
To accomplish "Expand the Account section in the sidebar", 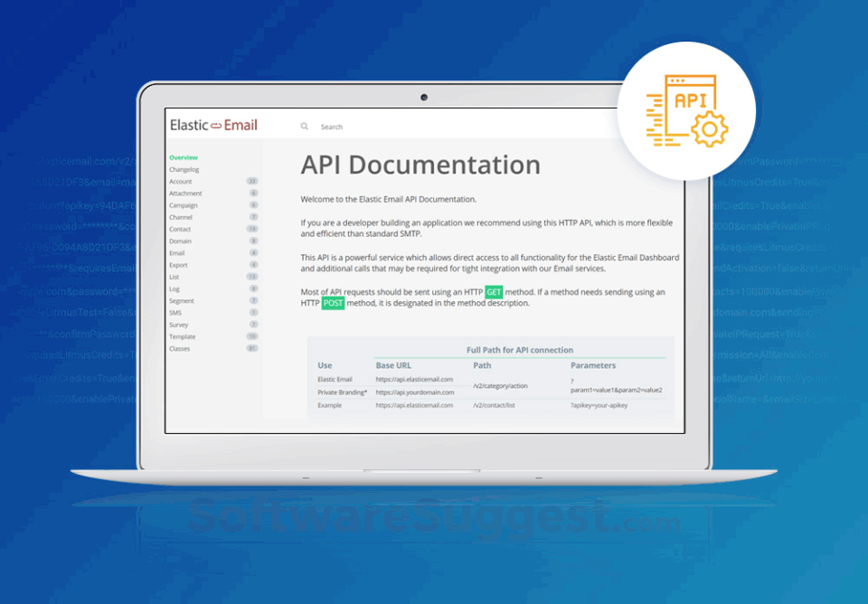I will click(x=181, y=182).
